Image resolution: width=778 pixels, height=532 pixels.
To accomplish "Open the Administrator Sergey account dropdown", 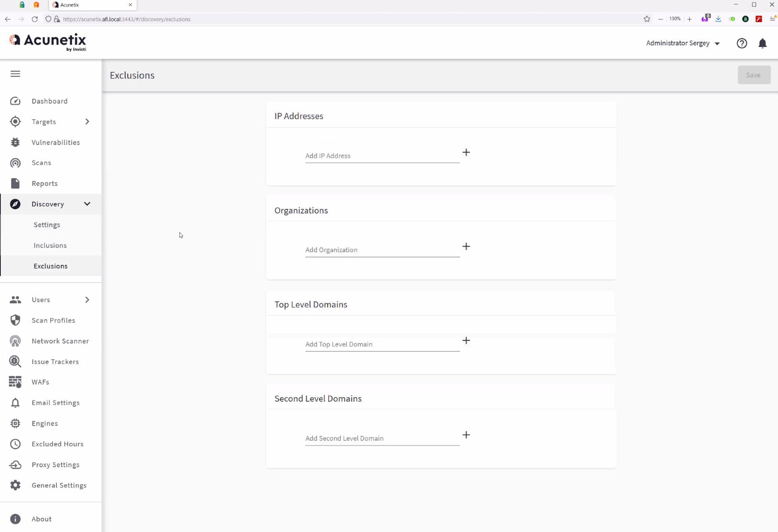I will [x=683, y=43].
